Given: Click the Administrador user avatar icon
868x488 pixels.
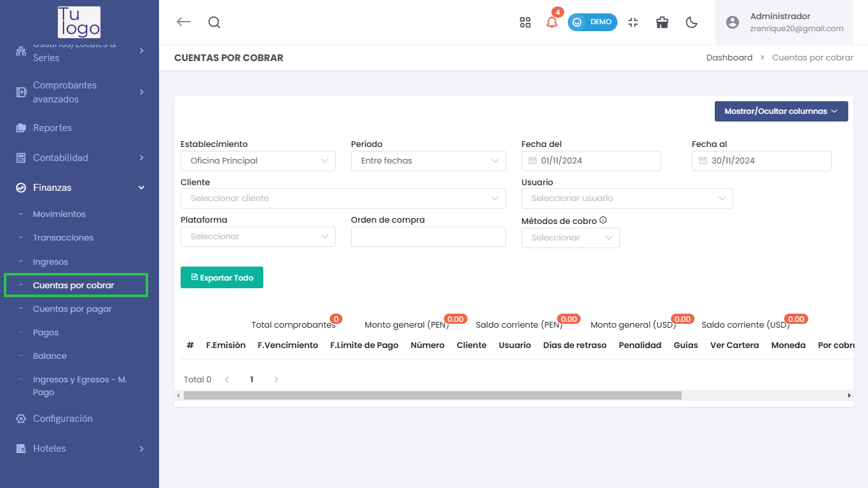Looking at the screenshot, I should pos(733,22).
